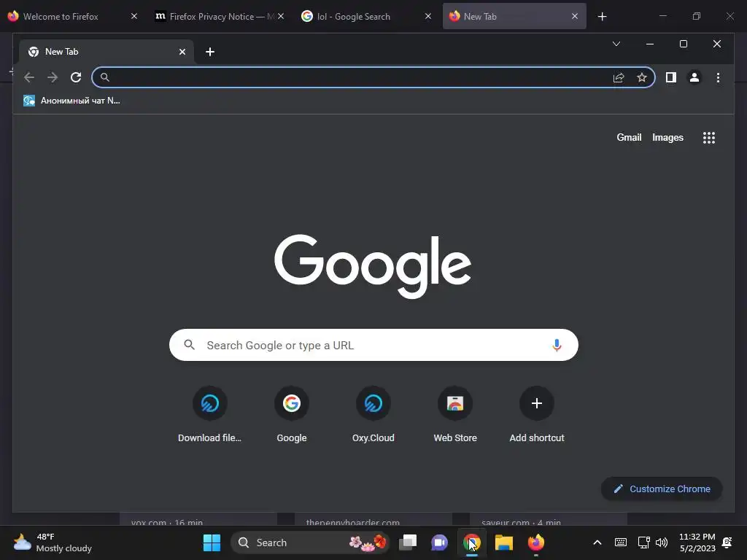Close the Welcome to Firefox tab
747x560 pixels.
(x=134, y=16)
